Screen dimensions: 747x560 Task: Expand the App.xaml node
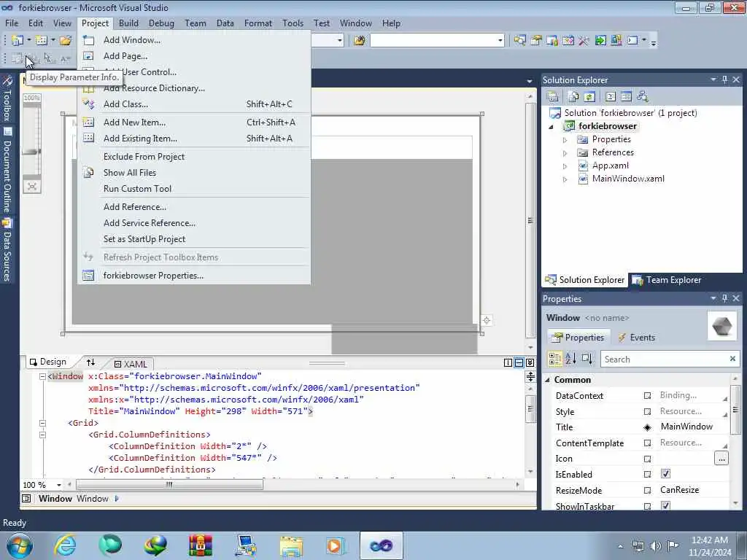click(565, 166)
